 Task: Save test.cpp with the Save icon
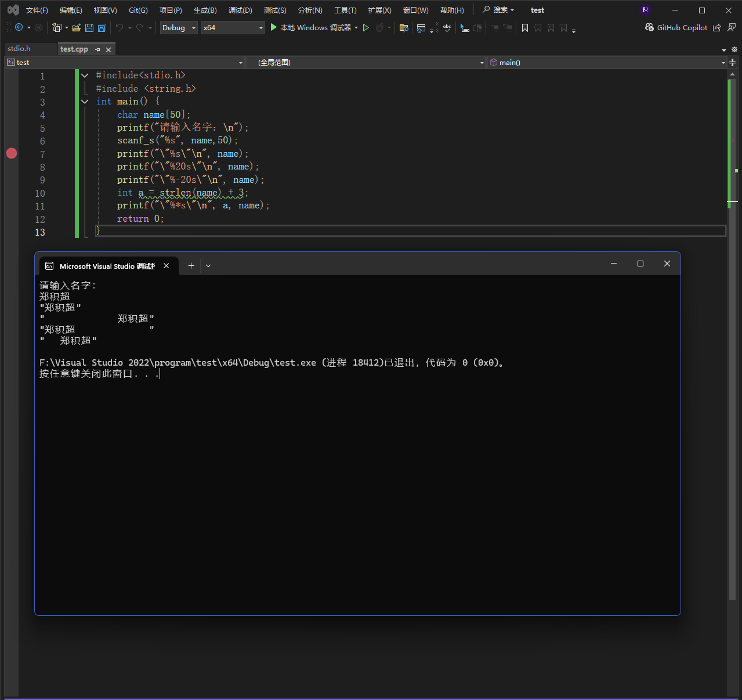tap(89, 27)
